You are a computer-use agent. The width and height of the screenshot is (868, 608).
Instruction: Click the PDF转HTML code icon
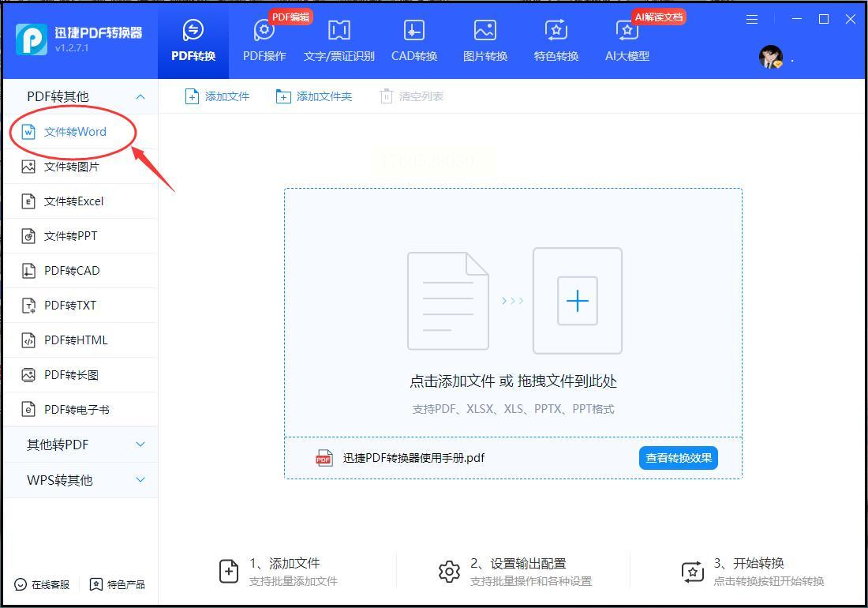pyautogui.click(x=28, y=340)
